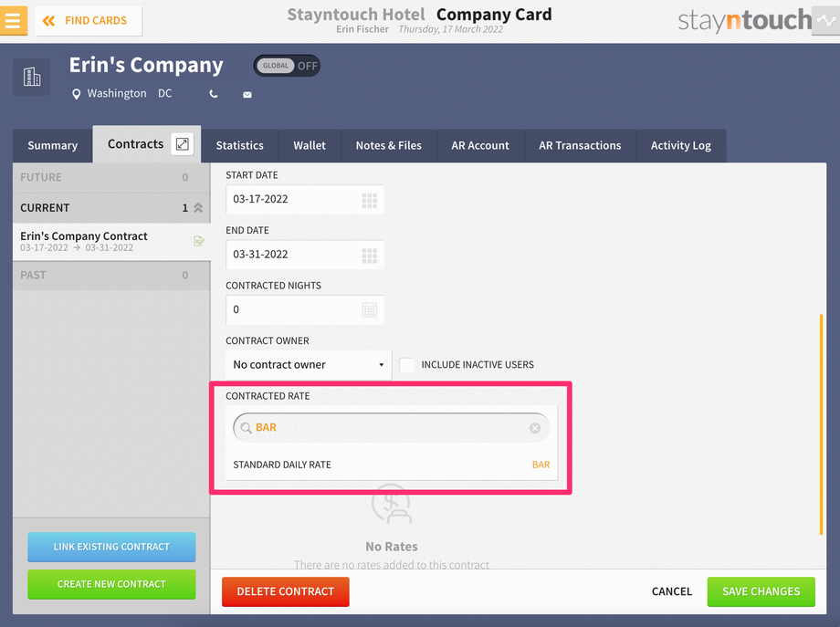Click Create New Contract

coord(111,584)
